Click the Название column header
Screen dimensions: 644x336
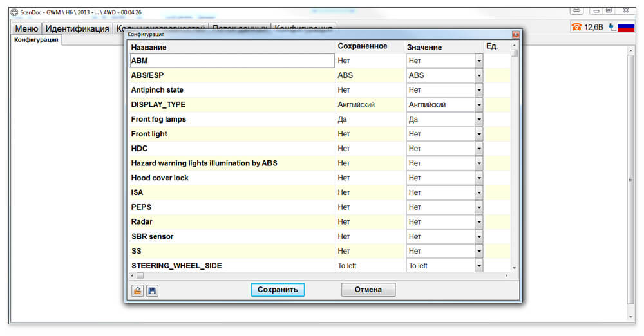pos(149,47)
